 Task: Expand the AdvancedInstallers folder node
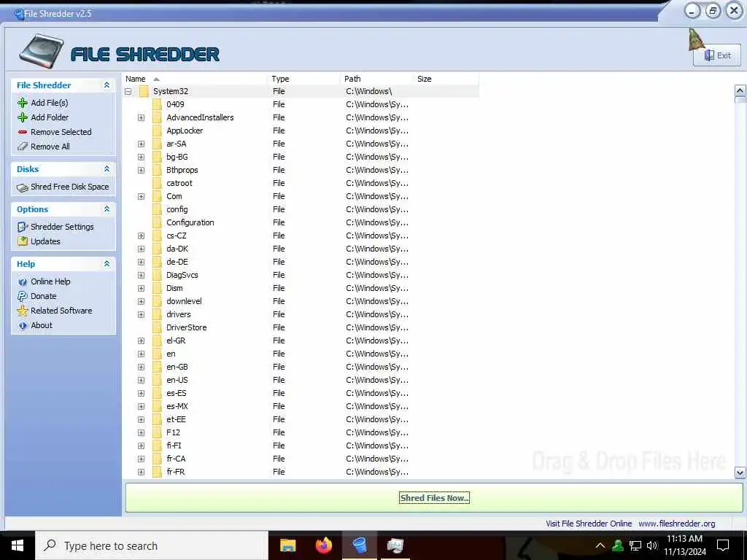click(141, 117)
